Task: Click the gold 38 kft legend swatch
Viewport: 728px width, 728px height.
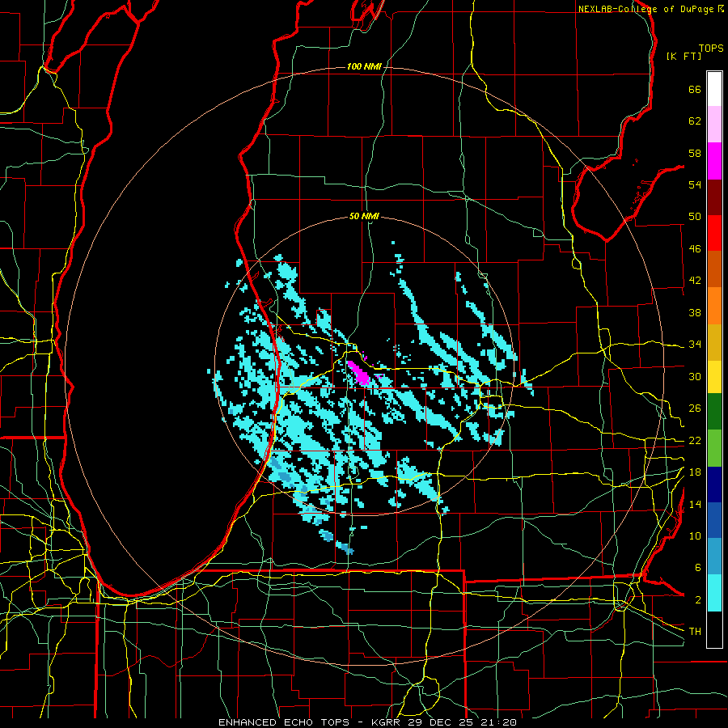Action: click(714, 342)
